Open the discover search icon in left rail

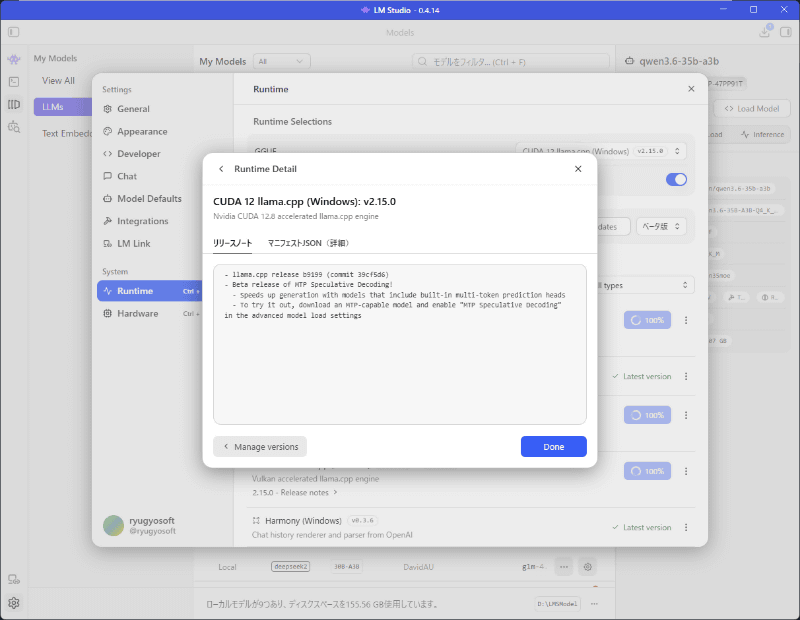pyautogui.click(x=14, y=127)
